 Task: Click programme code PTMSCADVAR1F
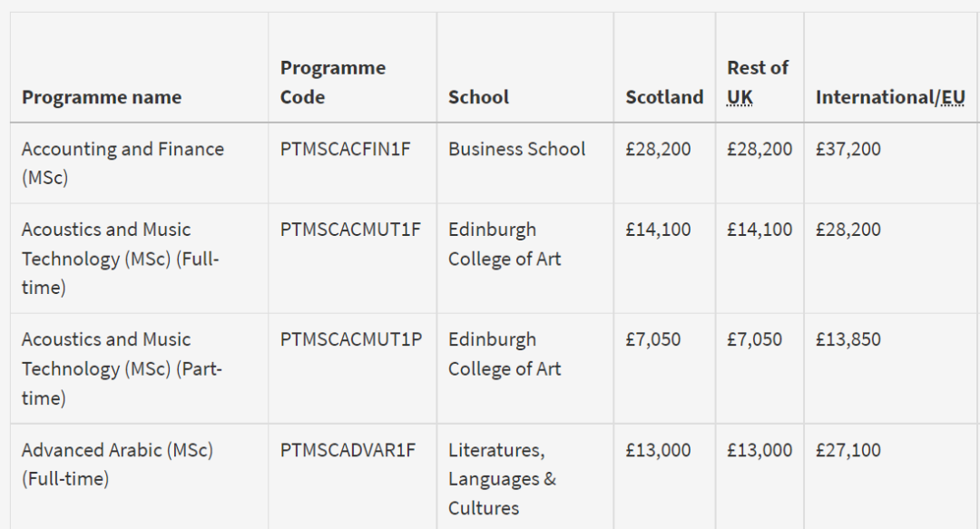tap(348, 450)
